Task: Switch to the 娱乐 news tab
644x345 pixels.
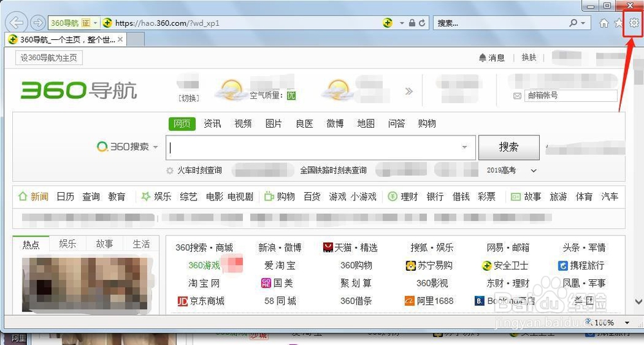Action: pyautogui.click(x=68, y=244)
